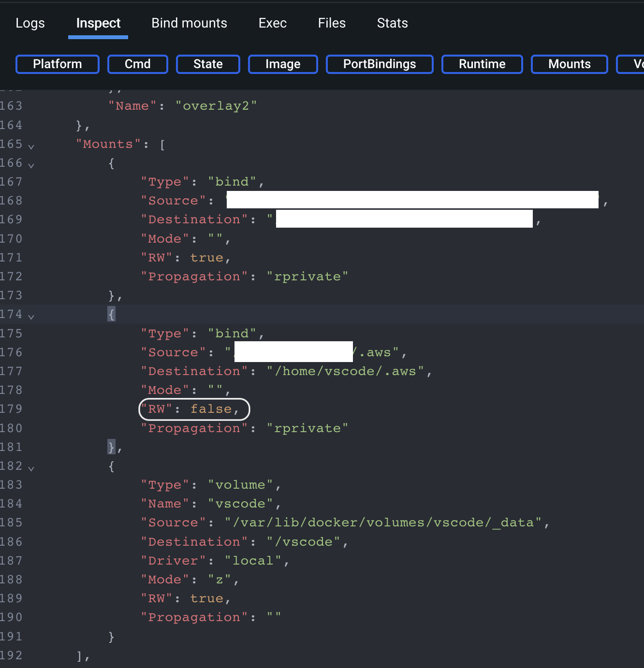Click the "/home/vscode/.aws" destination value

[345, 371]
